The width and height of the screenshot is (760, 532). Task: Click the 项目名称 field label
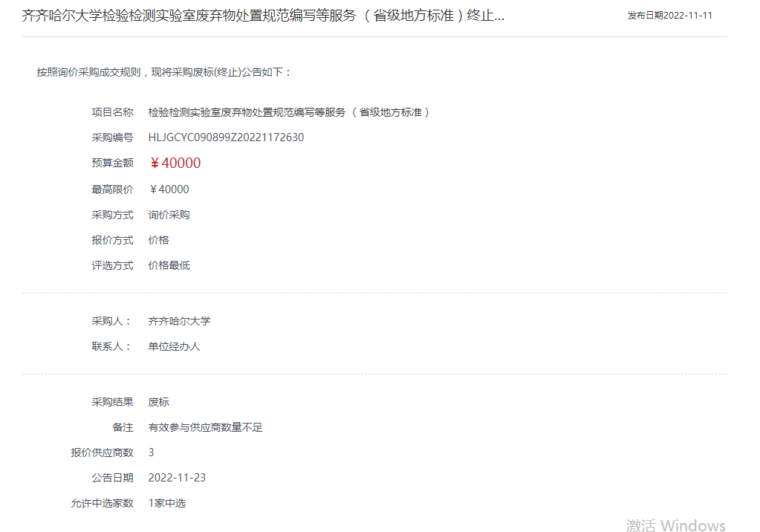(112, 112)
